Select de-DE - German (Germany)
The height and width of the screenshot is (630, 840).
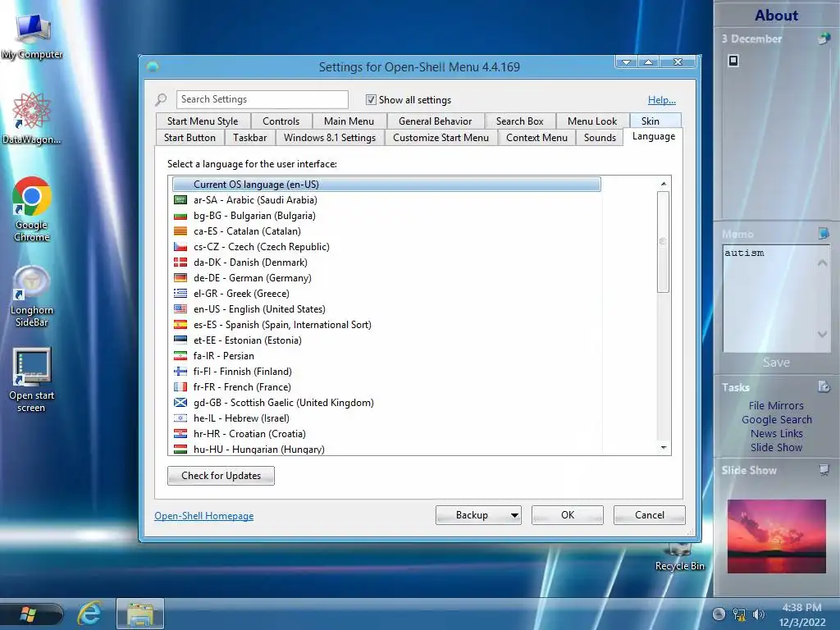click(386, 278)
